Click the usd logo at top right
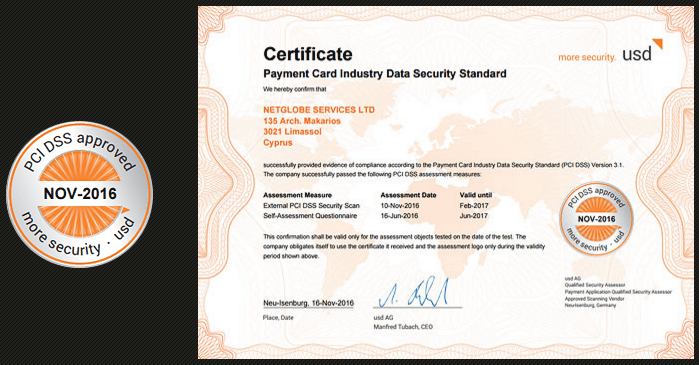This screenshot has width=699, height=365. tap(642, 50)
